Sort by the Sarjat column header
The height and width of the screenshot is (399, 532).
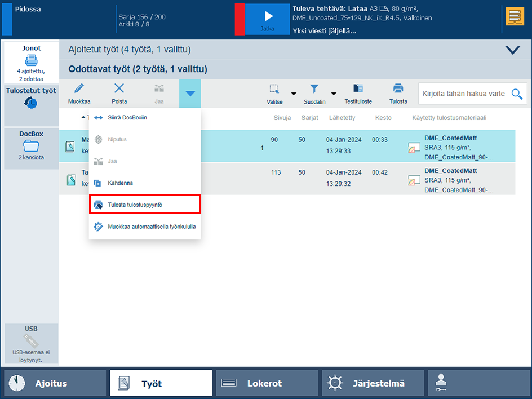coord(309,118)
